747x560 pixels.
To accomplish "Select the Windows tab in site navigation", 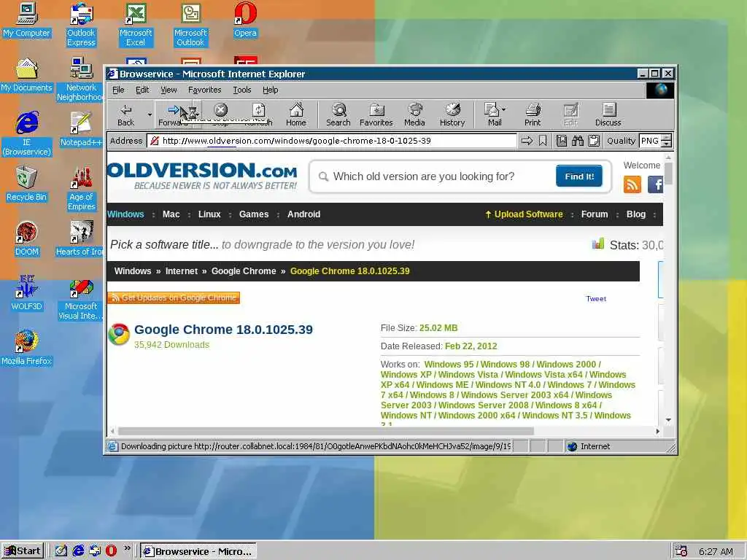I will (125, 214).
